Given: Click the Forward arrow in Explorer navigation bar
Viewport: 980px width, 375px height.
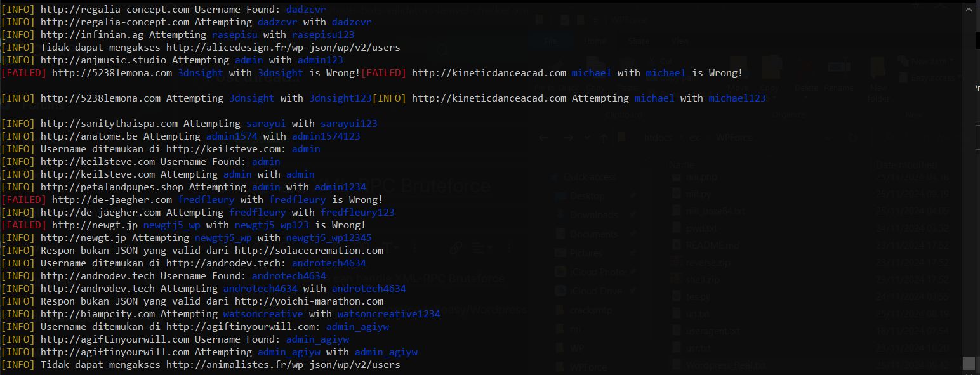Looking at the screenshot, I should [568, 138].
